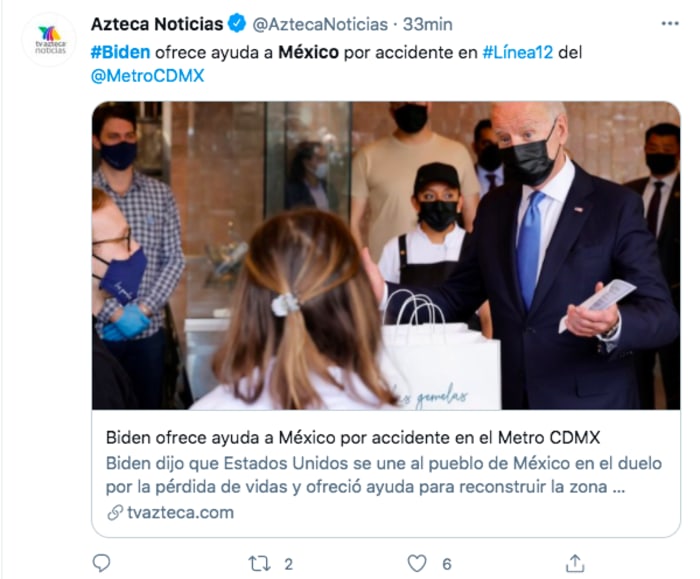Click the Azteca Noticias profile avatar
The width and height of the screenshot is (700, 579).
[50, 40]
